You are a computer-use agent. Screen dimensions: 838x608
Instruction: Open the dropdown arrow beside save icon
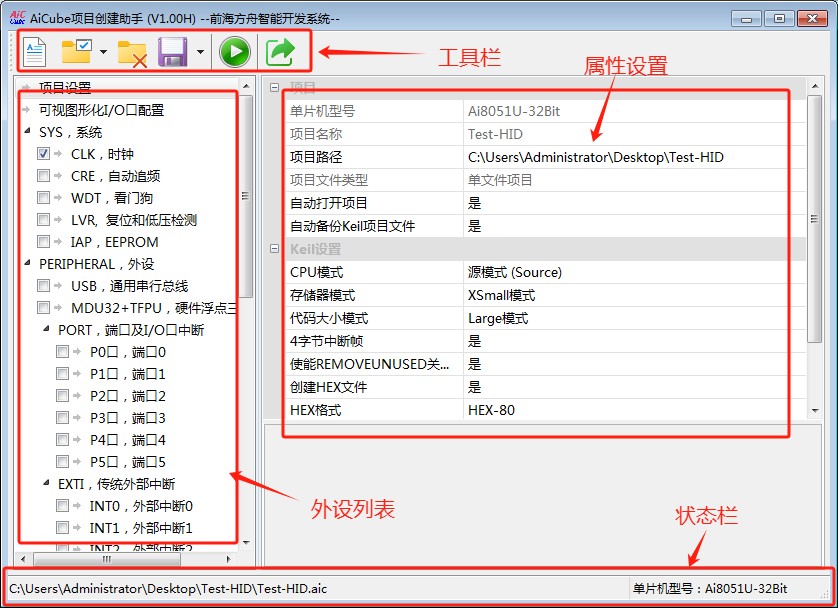tap(200, 52)
